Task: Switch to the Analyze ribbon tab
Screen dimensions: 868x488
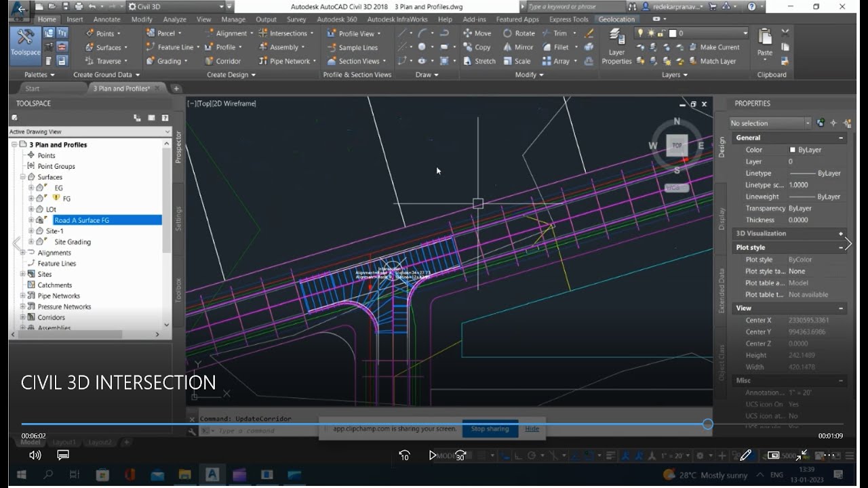Action: coord(174,20)
